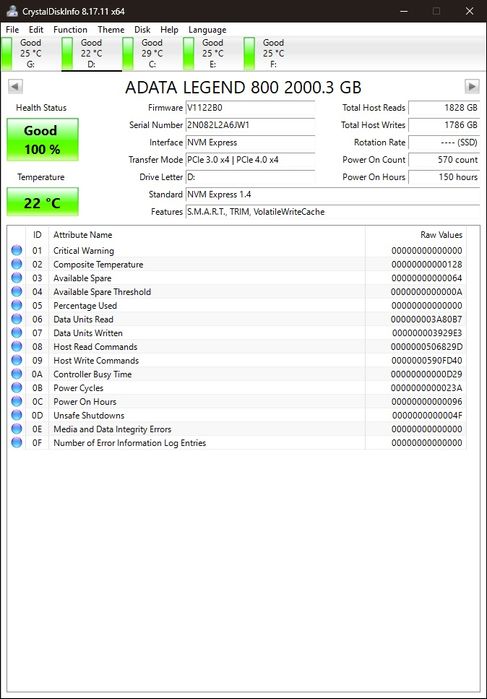This screenshot has width=487, height=699.
Task: Click the Standard field NVM Express 1.4
Action: tap(333, 194)
